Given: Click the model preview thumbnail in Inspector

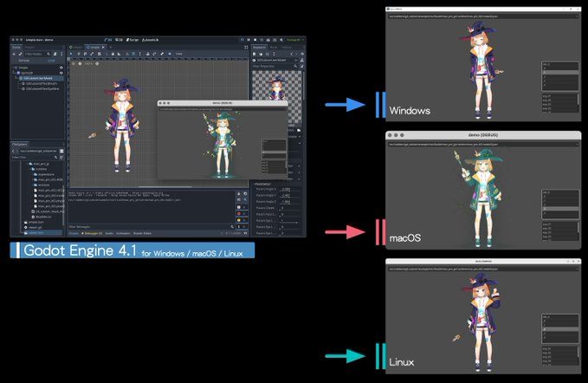Looking at the screenshot, I should 277,97.
